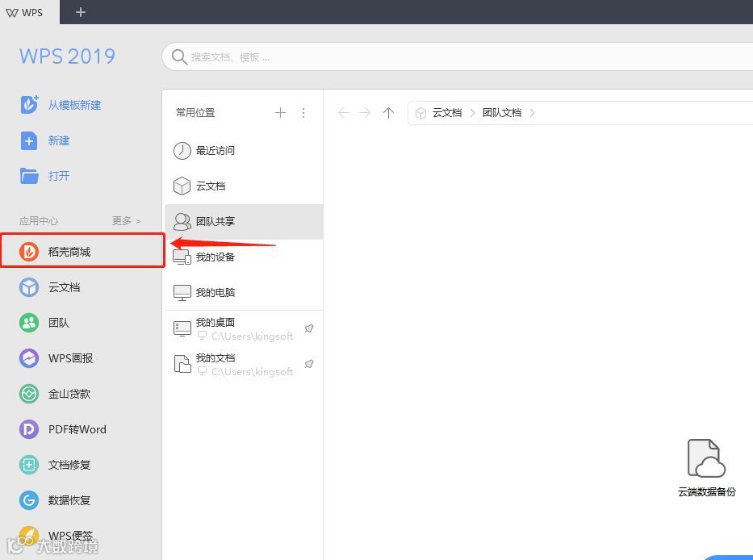Viewport: 753px width, 560px height.
Task: Click the 打开 label
Action: point(59,176)
